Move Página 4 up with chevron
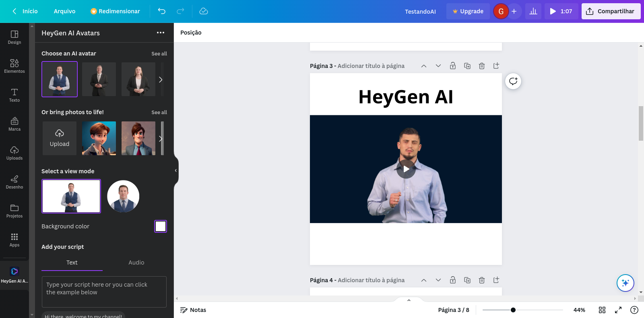This screenshot has width=644, height=318. pyautogui.click(x=424, y=280)
